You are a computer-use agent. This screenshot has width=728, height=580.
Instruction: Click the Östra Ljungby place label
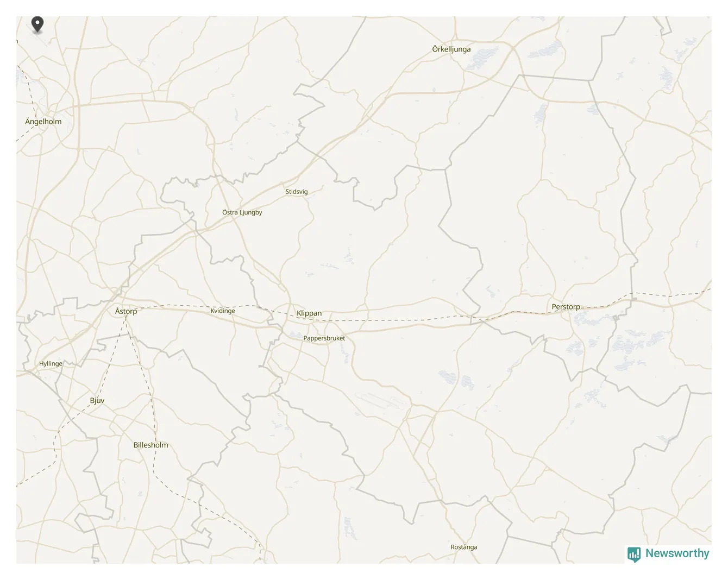click(x=242, y=212)
